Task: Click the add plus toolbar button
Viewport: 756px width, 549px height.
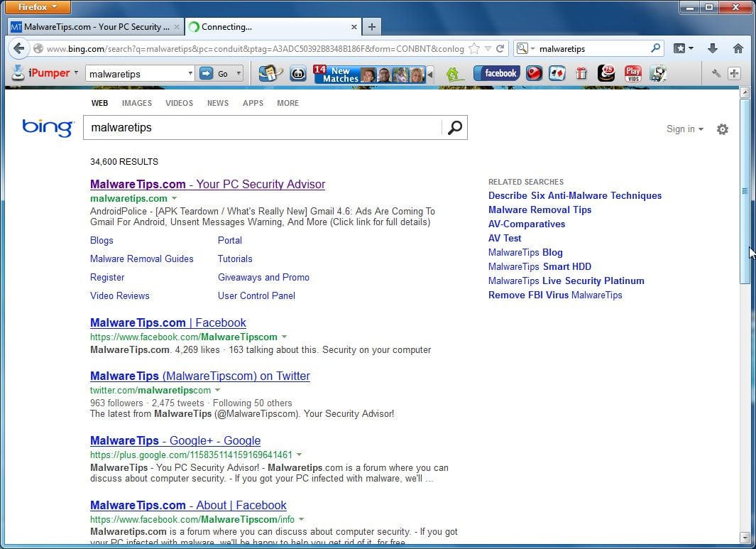Action: [x=734, y=73]
